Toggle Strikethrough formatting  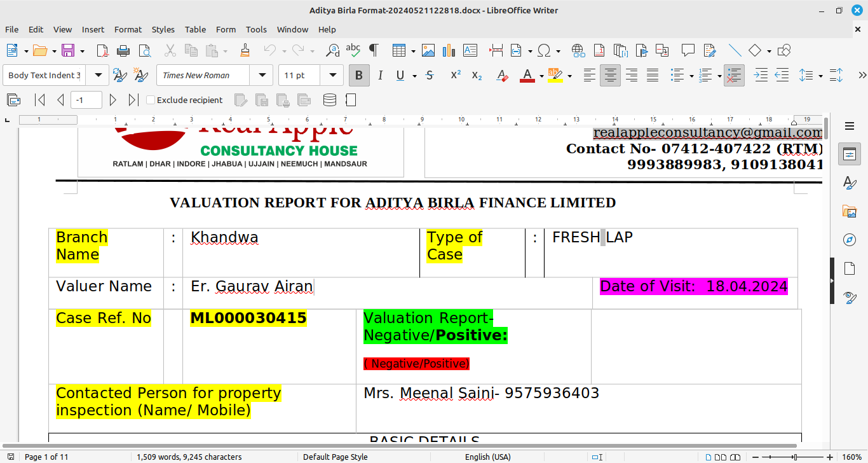pyautogui.click(x=430, y=76)
